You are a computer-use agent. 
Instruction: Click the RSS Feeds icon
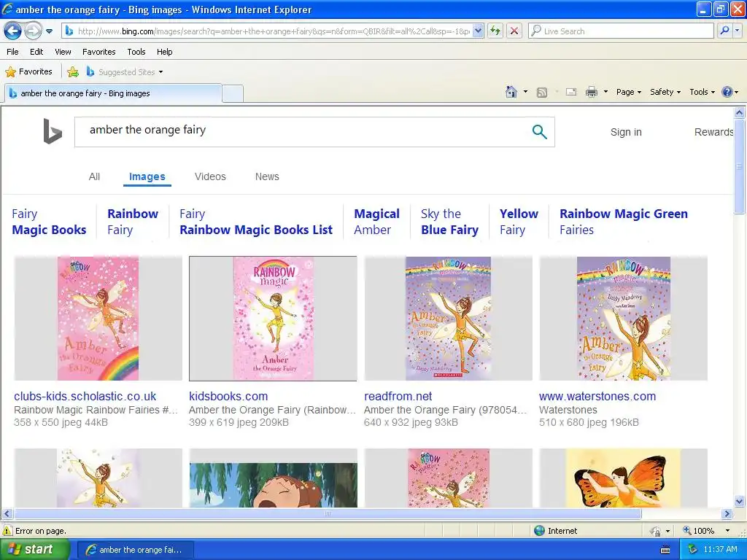[542, 93]
